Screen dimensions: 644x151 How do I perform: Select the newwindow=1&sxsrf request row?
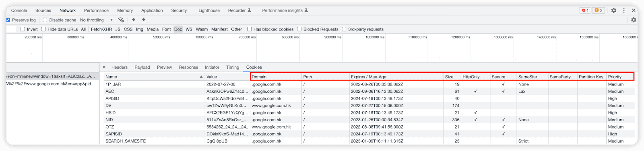[52, 76]
